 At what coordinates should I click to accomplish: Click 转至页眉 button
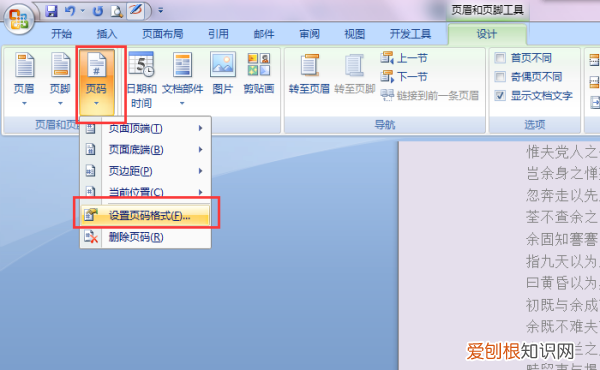[x=309, y=73]
